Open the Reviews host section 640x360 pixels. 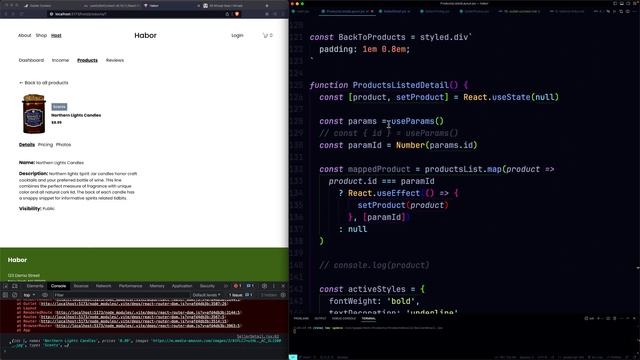115,60
